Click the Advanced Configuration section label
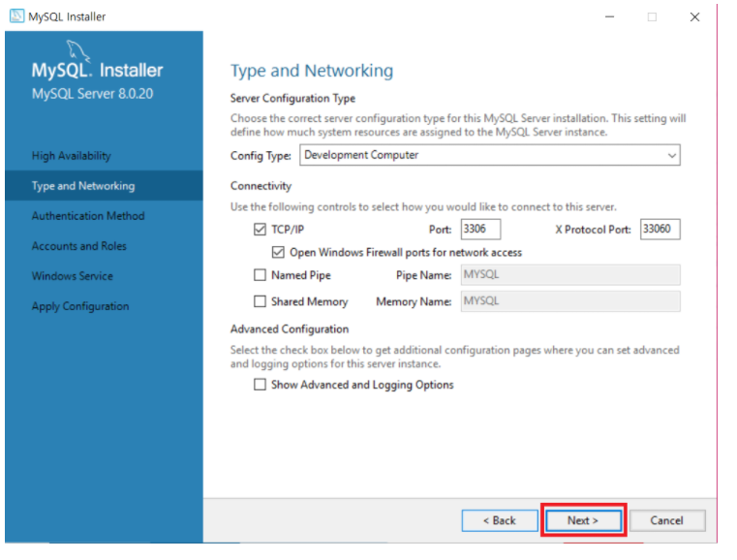Viewport: 737px width, 560px height. pyautogui.click(x=290, y=328)
